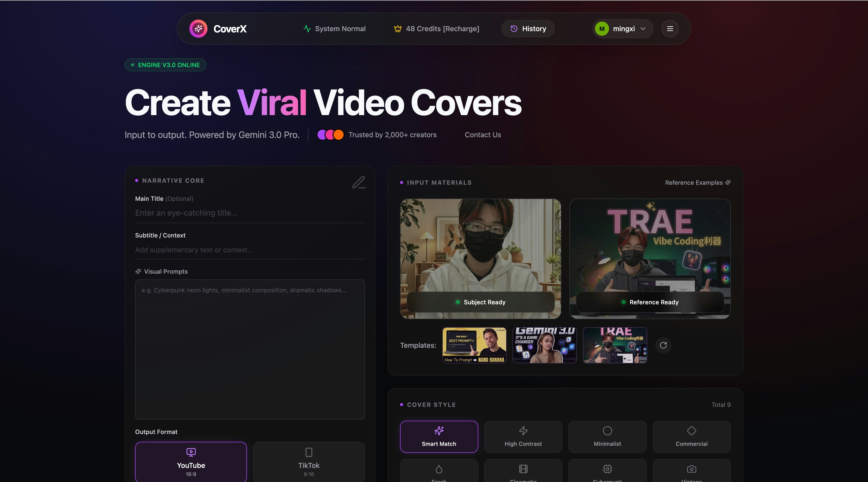Refresh the templates with the reload icon
The width and height of the screenshot is (868, 482).
pyautogui.click(x=663, y=345)
